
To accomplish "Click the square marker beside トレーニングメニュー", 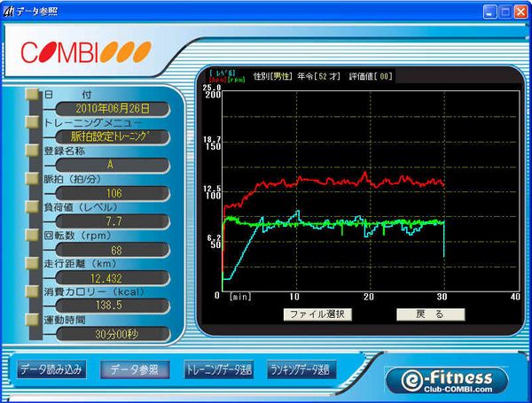I will coord(33,122).
